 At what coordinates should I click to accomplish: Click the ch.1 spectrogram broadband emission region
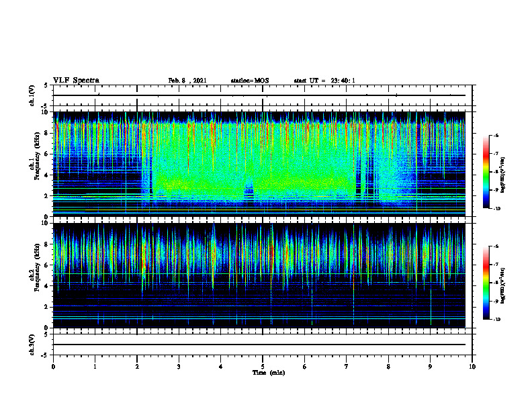254,165
